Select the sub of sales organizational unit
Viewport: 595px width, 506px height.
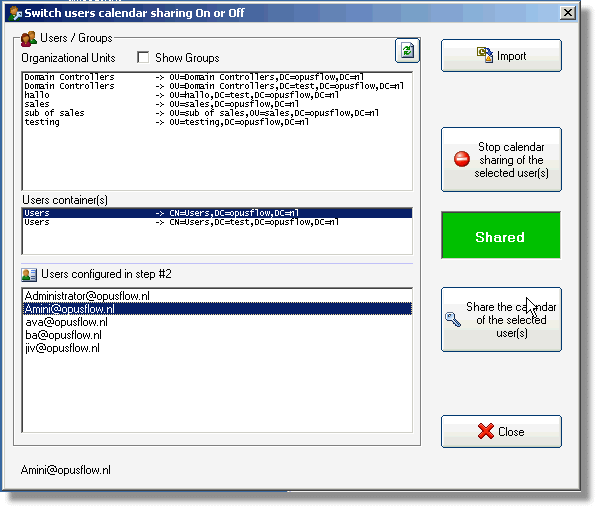[x=217, y=113]
